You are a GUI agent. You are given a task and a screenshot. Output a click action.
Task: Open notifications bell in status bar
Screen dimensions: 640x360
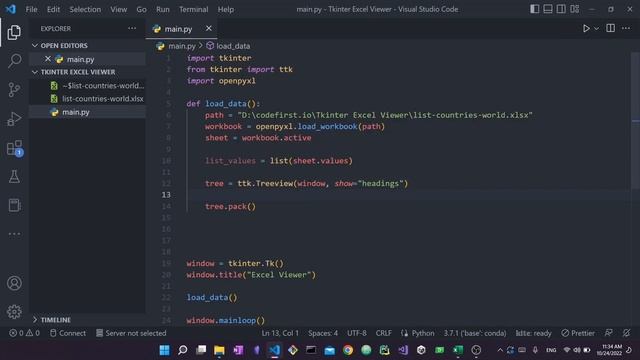pyautogui.click(x=626, y=333)
